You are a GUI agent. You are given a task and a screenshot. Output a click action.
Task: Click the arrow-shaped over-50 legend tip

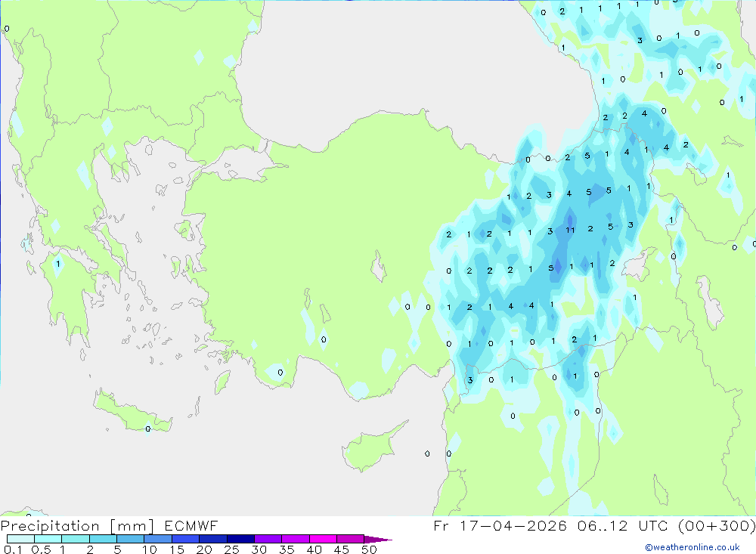[377, 539]
